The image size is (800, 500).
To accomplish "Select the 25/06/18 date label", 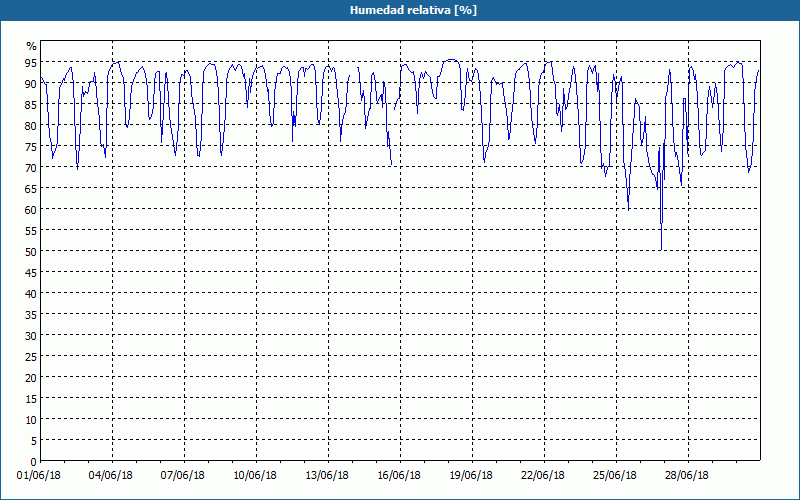I will tap(615, 475).
